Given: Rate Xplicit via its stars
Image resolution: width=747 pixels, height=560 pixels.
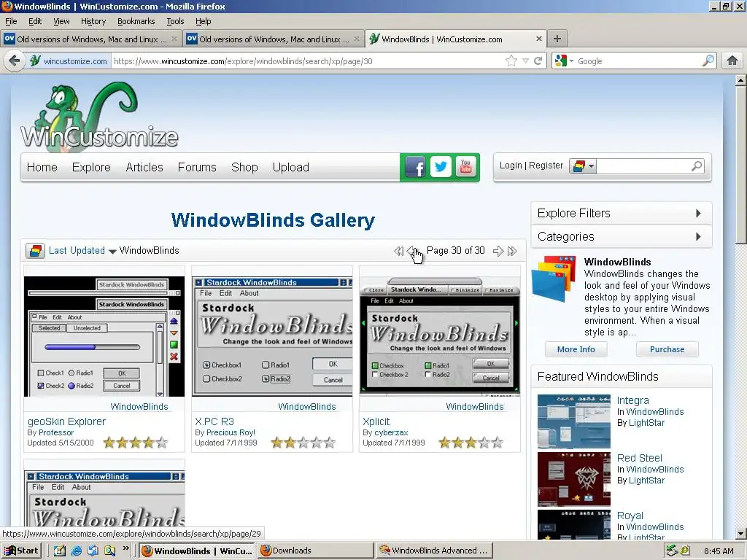Looking at the screenshot, I should [471, 443].
